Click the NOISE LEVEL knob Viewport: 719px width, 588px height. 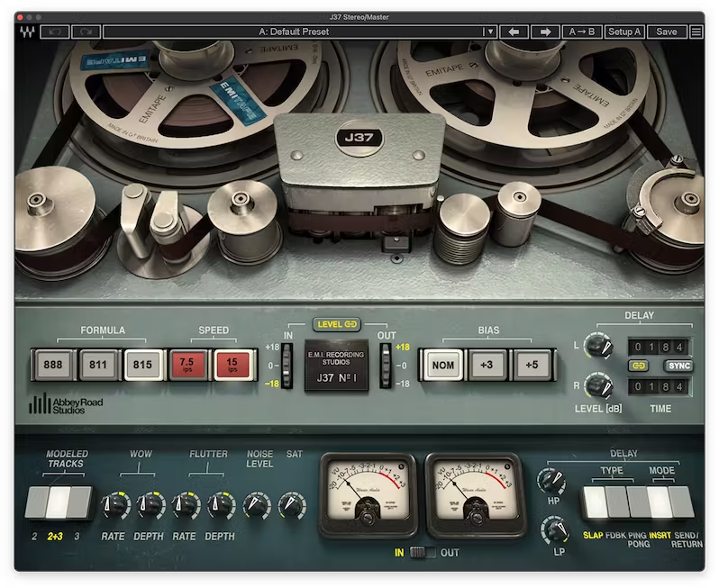pyautogui.click(x=256, y=505)
